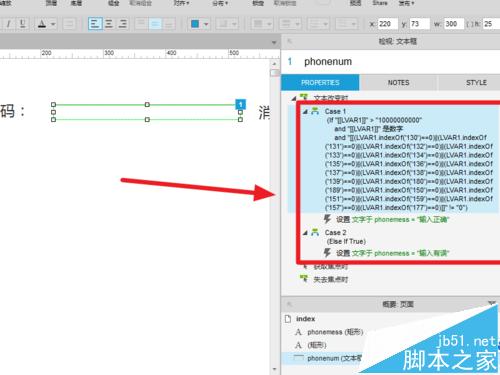Align text center
The width and height of the screenshot is (500, 375).
coord(109,24)
